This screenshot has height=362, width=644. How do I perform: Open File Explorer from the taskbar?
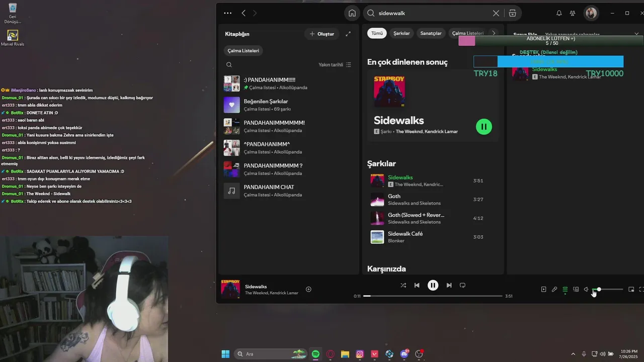[345, 354]
